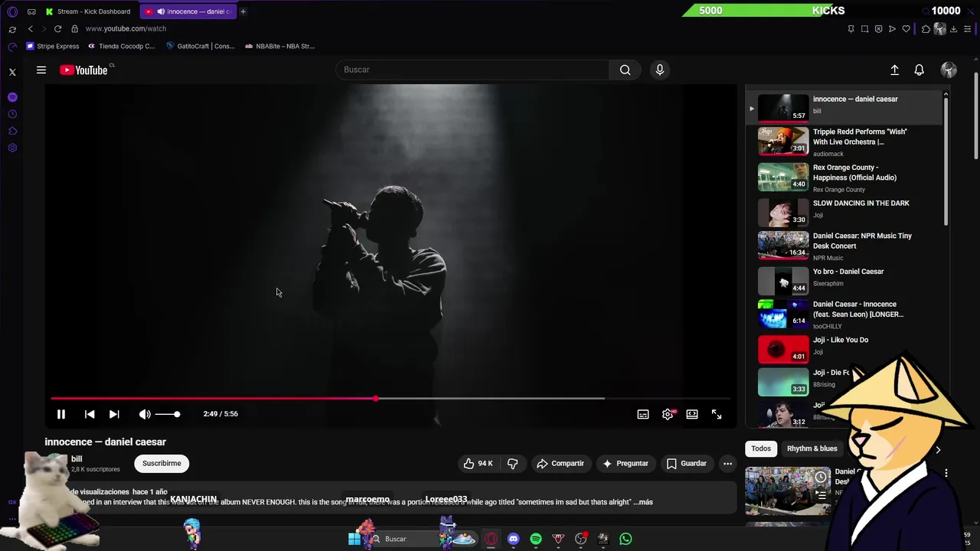Go to the previous video

(90, 414)
